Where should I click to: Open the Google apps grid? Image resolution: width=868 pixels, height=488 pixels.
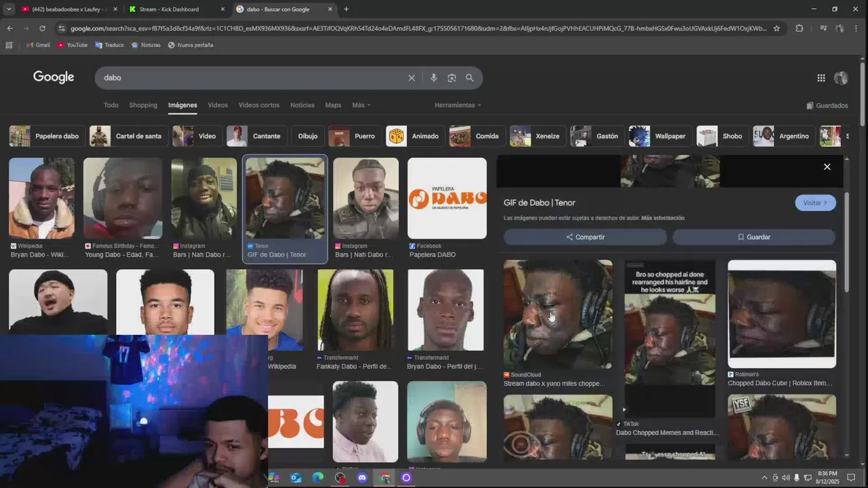(x=821, y=78)
